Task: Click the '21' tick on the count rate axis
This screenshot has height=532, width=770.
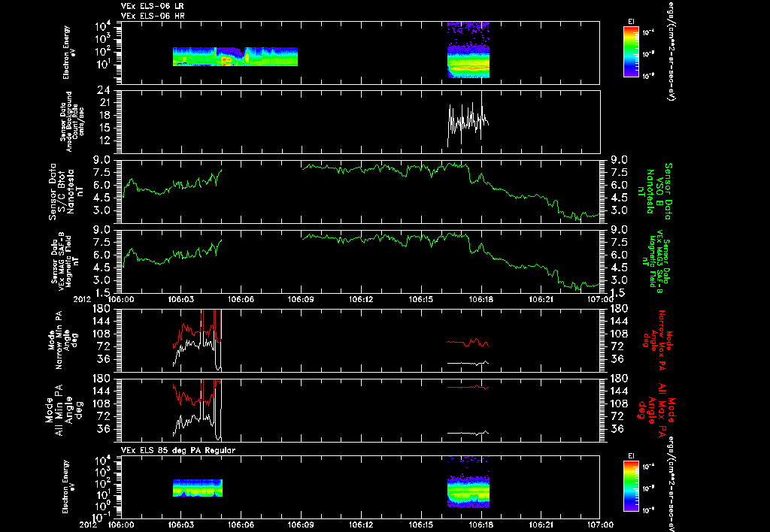Action: [x=105, y=103]
